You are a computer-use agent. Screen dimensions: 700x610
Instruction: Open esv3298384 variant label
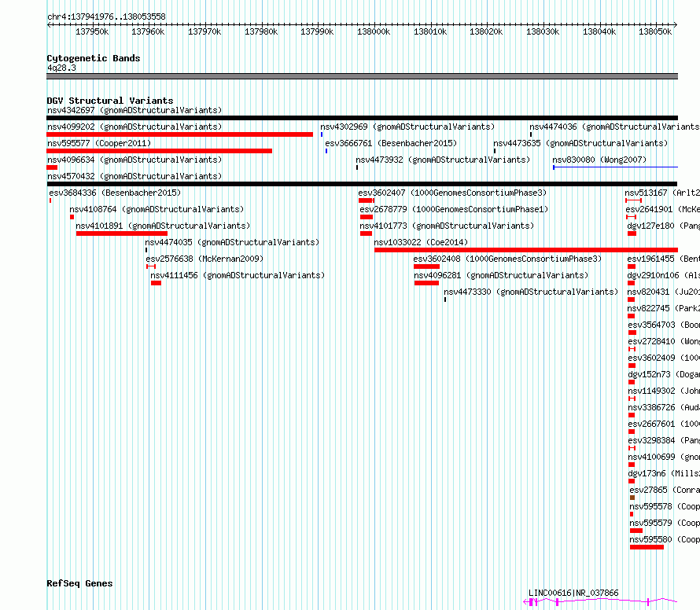click(664, 440)
